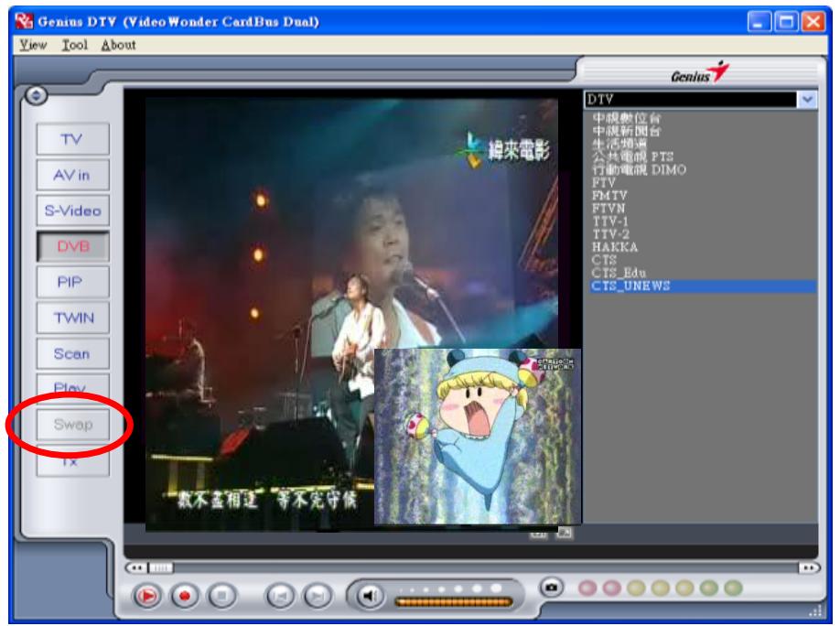
Task: Select the CTS channel
Action: [604, 260]
